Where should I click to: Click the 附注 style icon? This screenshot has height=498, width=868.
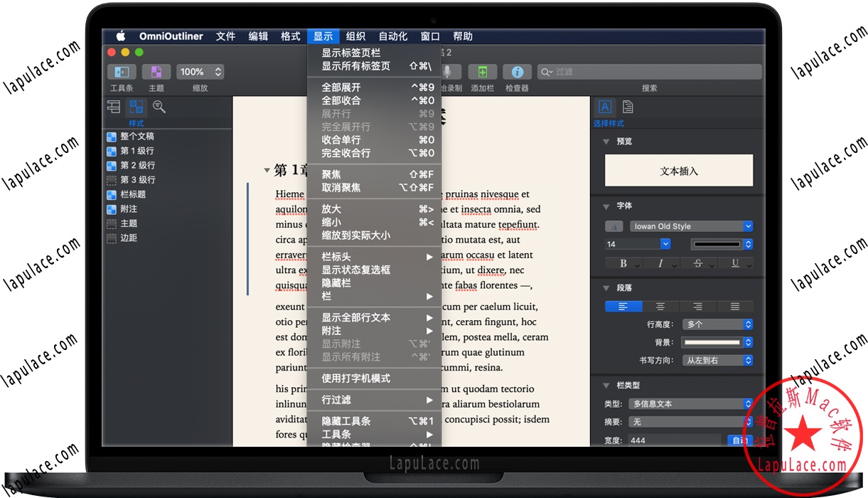coord(112,209)
